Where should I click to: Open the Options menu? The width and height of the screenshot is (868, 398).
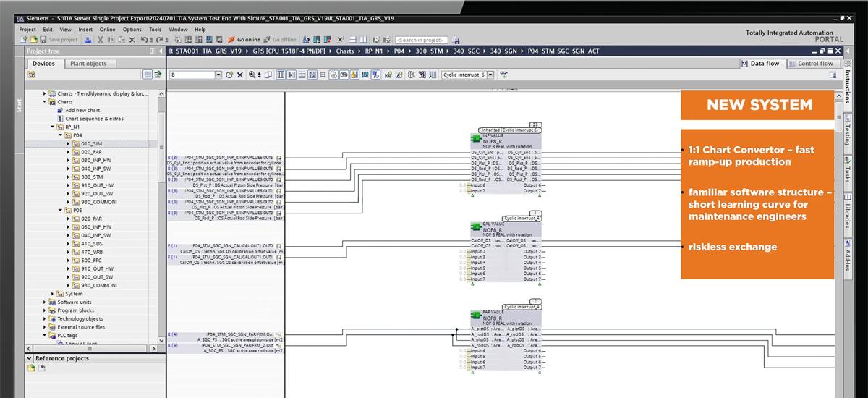(x=132, y=30)
